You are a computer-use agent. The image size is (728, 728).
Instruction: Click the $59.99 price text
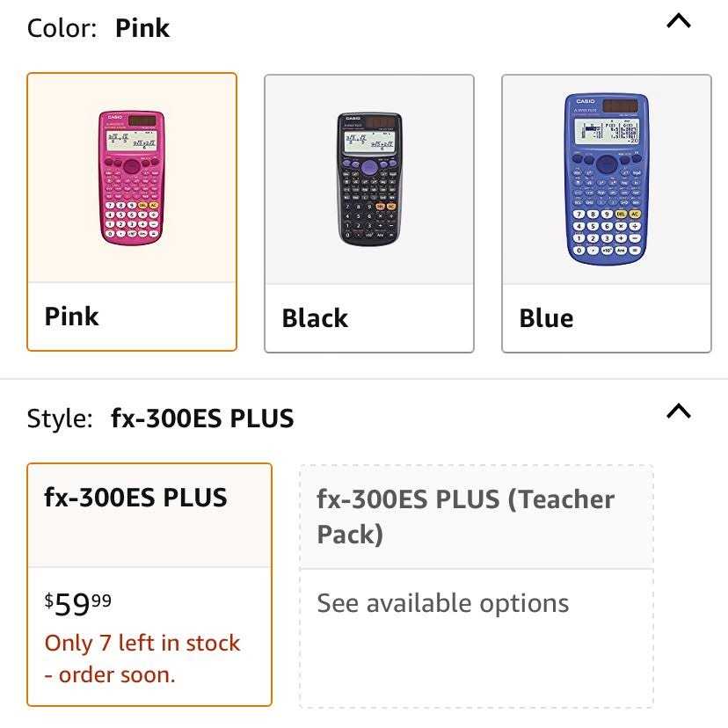(x=78, y=604)
